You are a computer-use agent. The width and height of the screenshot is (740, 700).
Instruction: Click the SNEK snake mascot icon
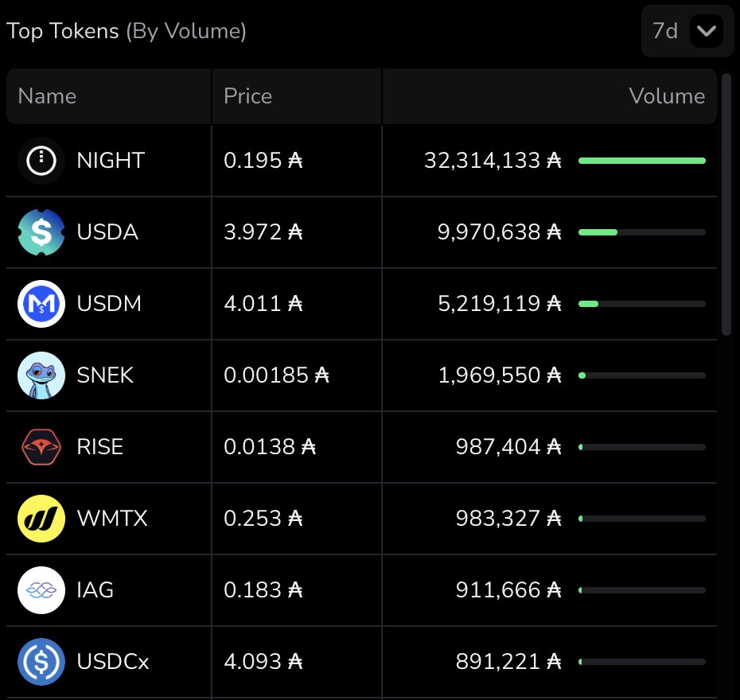click(x=41, y=375)
